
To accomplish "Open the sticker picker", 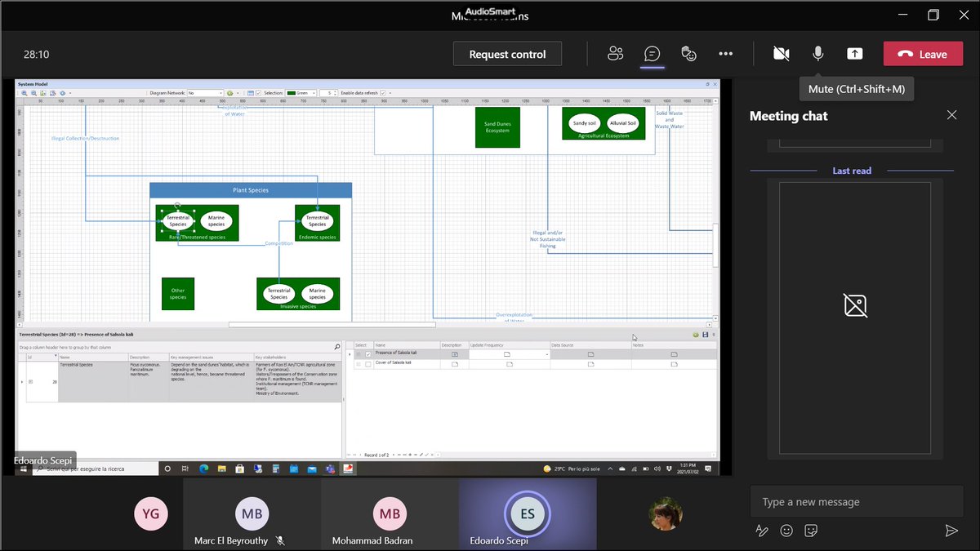I will coord(811,531).
